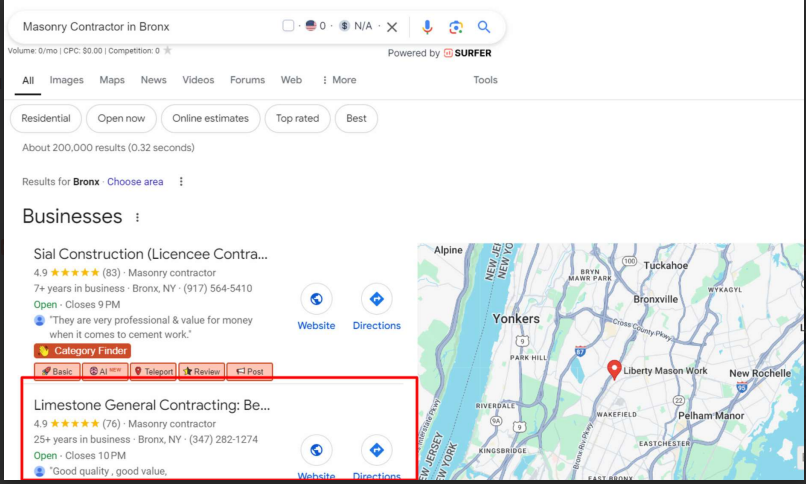Click Sial Construction Website globe icon
Viewport: 806px width, 484px height.
pyautogui.click(x=316, y=299)
